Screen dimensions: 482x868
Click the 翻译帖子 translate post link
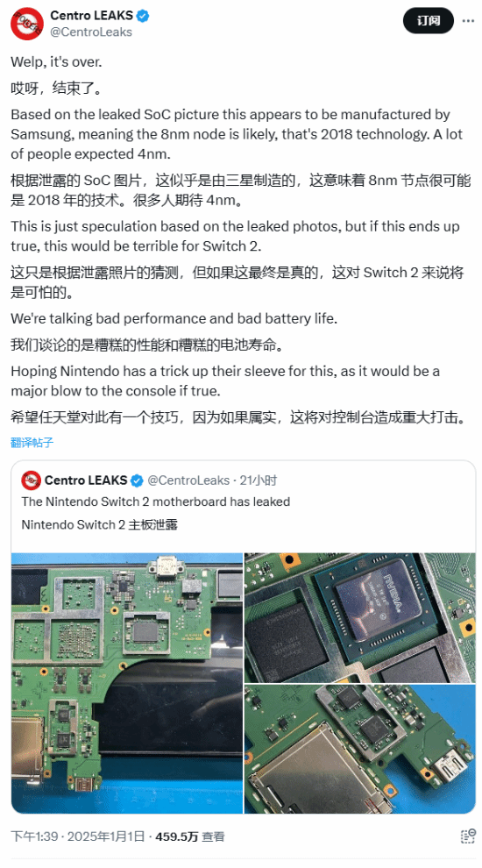[32, 442]
